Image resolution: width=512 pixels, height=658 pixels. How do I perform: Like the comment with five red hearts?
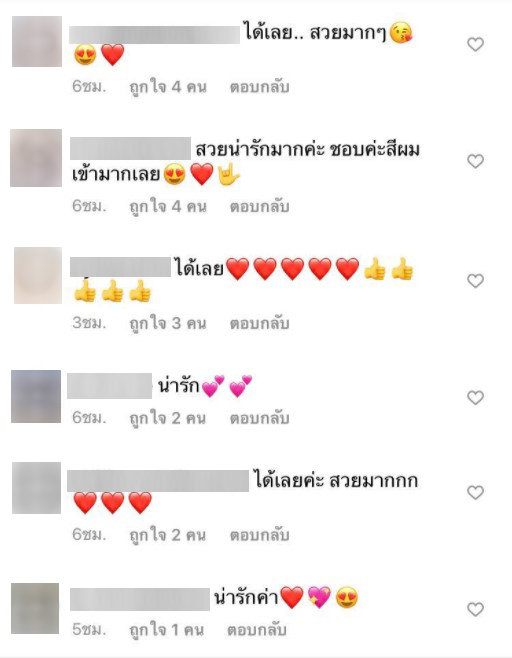pos(475,281)
